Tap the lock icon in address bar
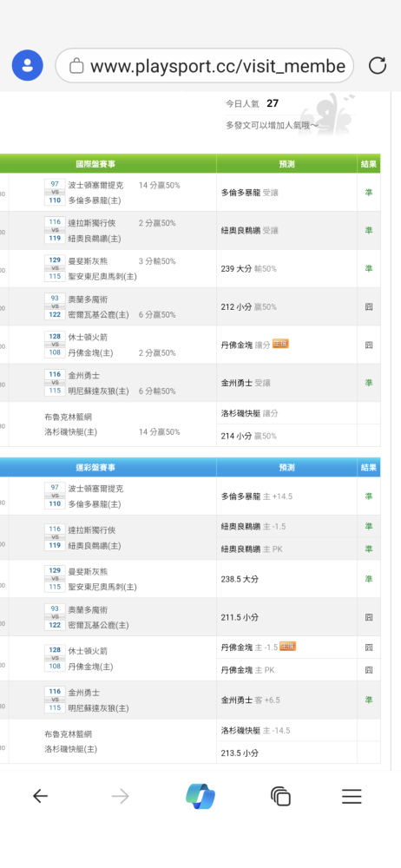 [76, 67]
